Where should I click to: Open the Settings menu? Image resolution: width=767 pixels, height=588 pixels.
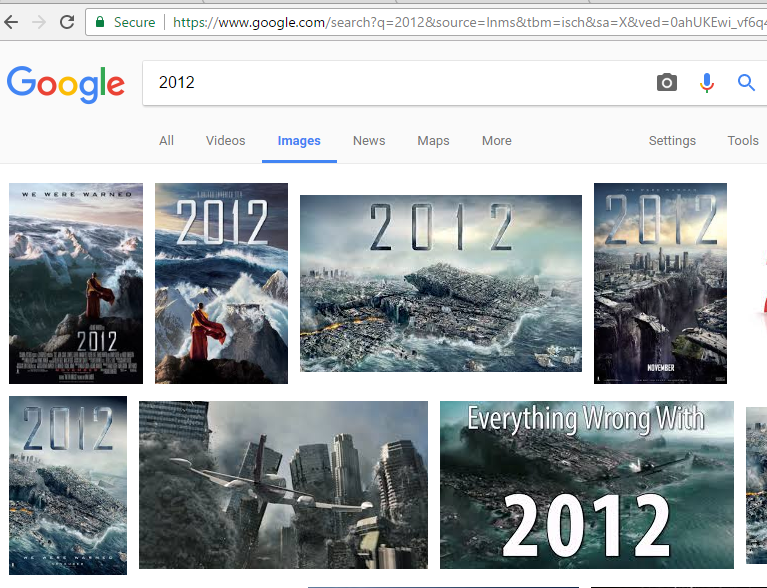(x=672, y=141)
